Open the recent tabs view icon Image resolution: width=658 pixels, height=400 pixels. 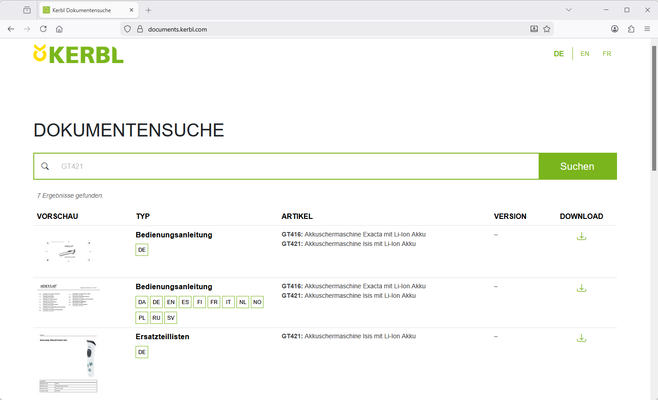27,10
